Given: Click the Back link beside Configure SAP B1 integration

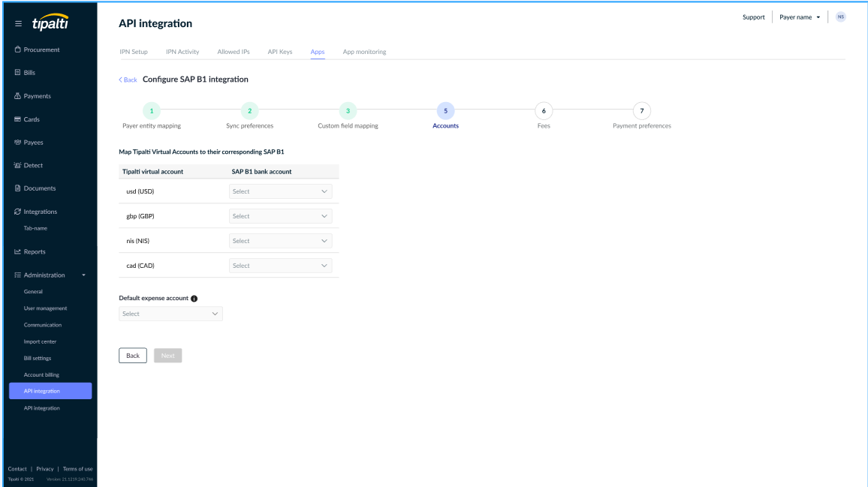Looking at the screenshot, I should coord(128,80).
